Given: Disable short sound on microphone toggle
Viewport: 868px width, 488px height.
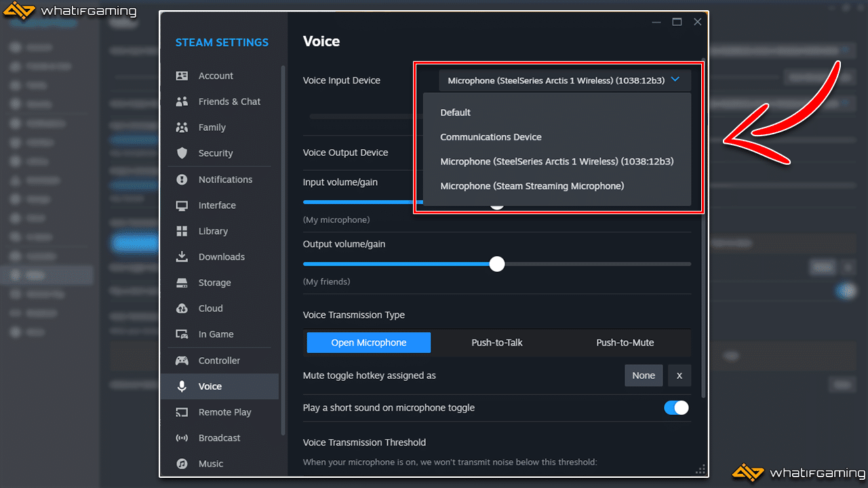Looking at the screenshot, I should point(675,407).
